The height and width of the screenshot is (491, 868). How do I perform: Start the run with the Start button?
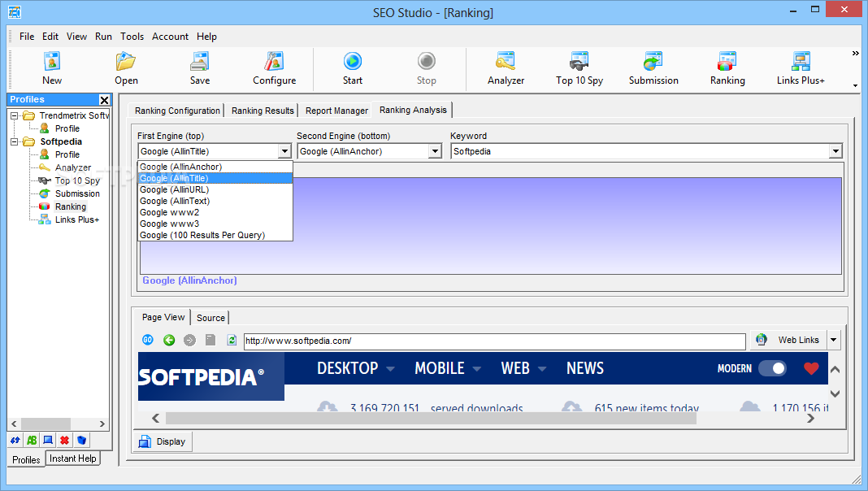click(x=353, y=68)
